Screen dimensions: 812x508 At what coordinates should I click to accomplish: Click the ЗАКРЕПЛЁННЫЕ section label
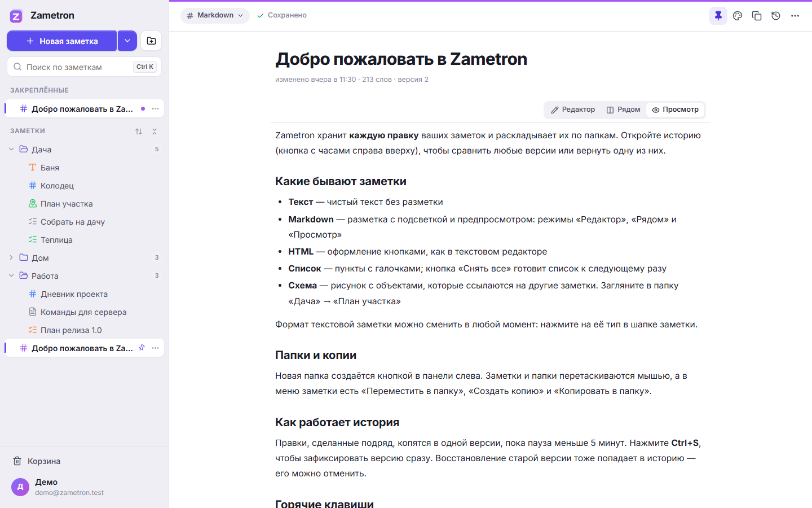point(39,90)
